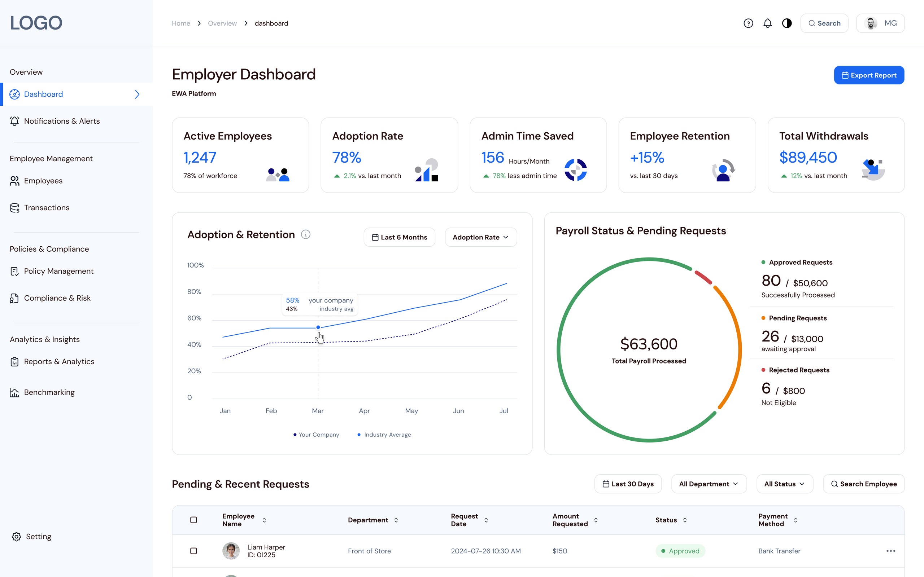The height and width of the screenshot is (577, 924).
Task: Go to Notifications & Alerts in the sidebar
Action: (x=61, y=121)
